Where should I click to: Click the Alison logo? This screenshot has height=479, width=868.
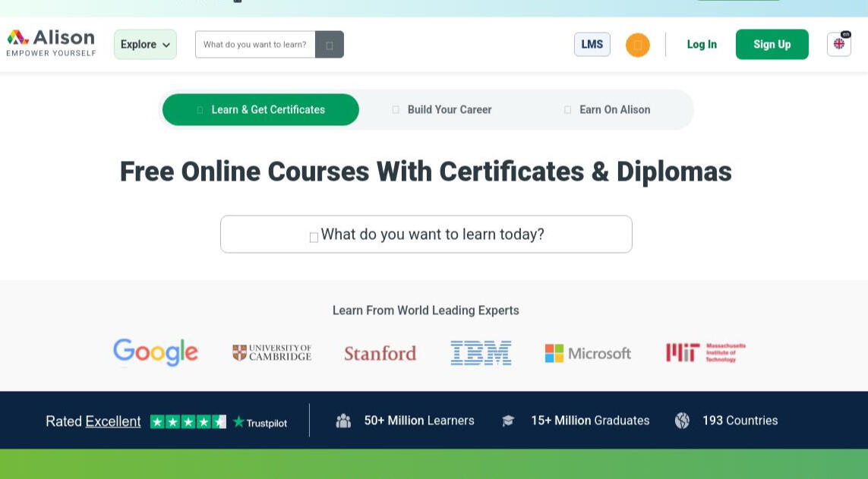(x=51, y=43)
